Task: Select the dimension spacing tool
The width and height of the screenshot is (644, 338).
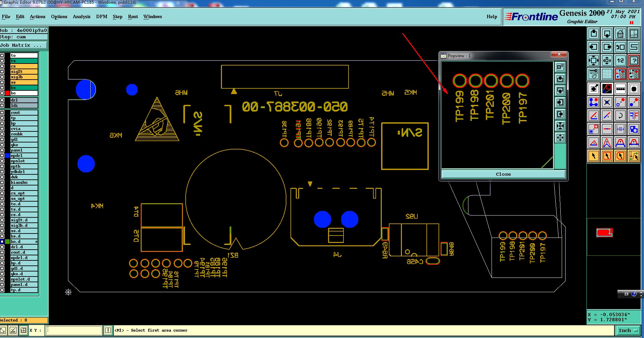Action: [620, 129]
